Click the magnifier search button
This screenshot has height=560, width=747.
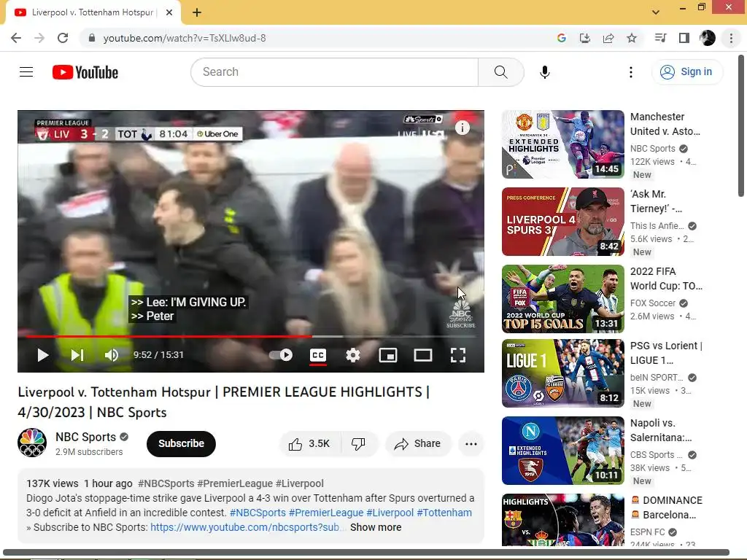(500, 72)
